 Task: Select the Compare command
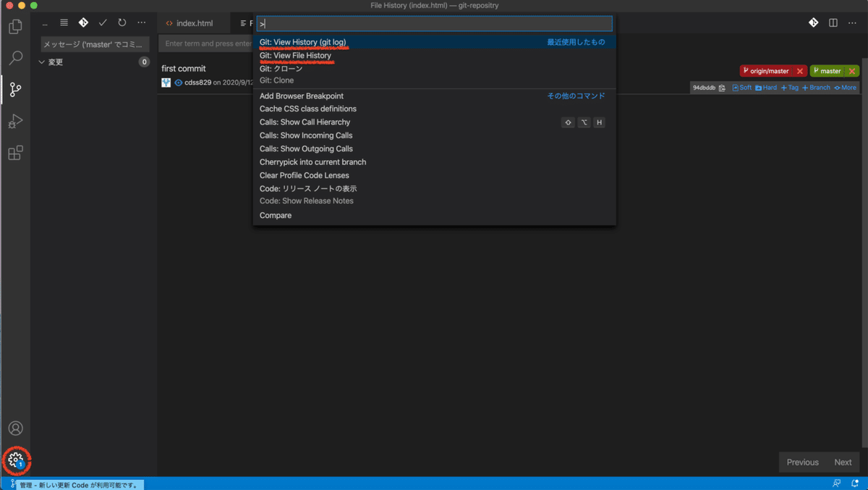coord(434,216)
